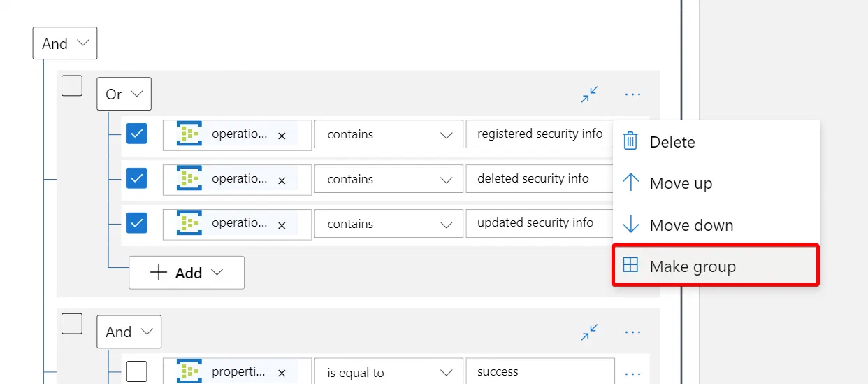Click data source icon in success row
The image size is (868, 384).
pos(189,371)
